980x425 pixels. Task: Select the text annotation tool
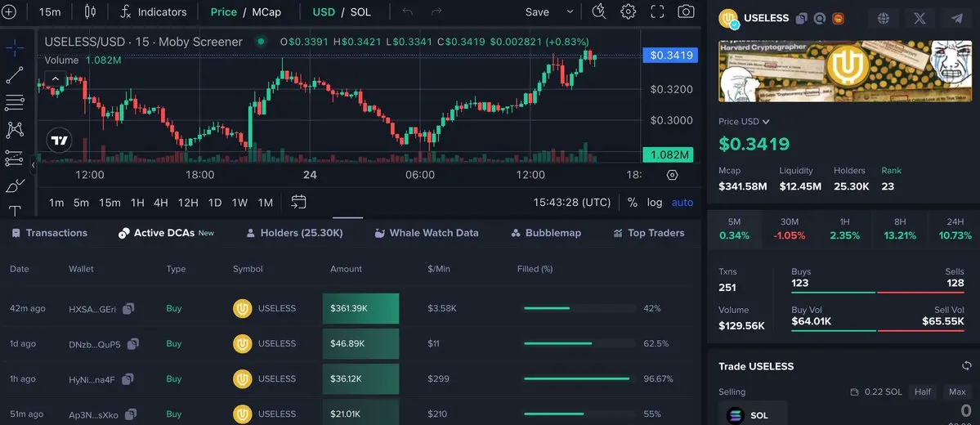point(15,211)
